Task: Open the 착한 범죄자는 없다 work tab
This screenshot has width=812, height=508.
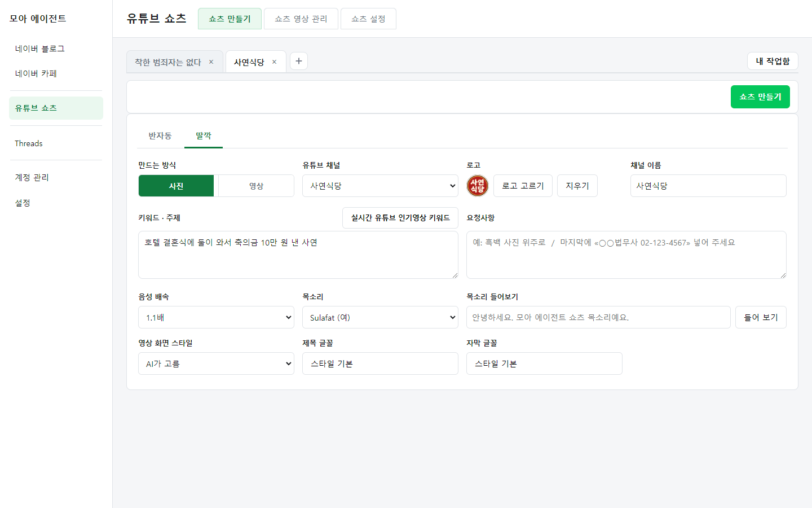Action: tap(168, 62)
